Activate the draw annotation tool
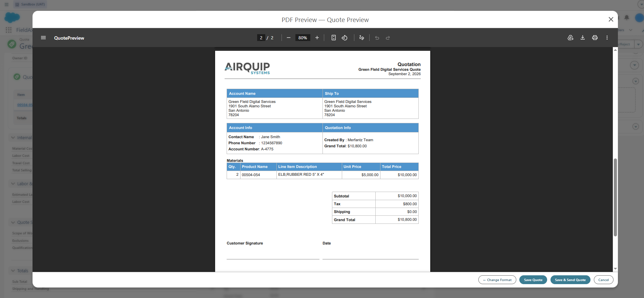Viewport: 644px width, 298px height. (362, 38)
